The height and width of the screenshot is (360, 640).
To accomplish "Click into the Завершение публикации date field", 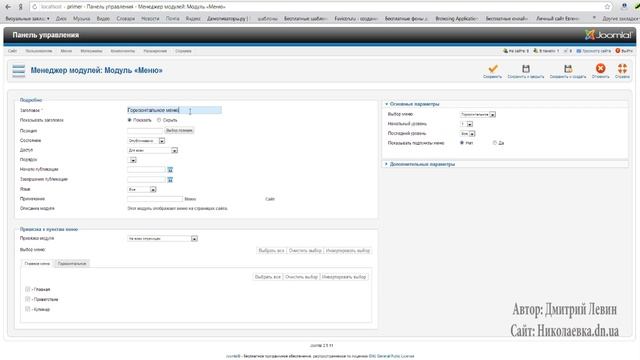I will point(146,180).
